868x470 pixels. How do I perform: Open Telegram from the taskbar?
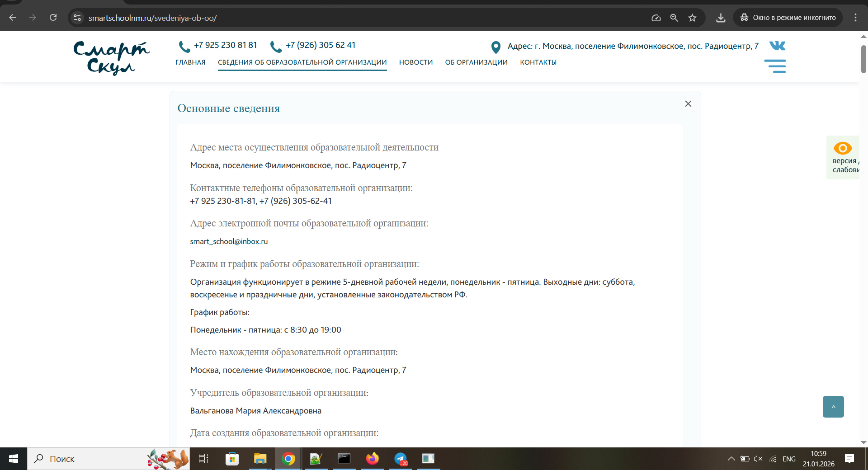pyautogui.click(x=401, y=459)
